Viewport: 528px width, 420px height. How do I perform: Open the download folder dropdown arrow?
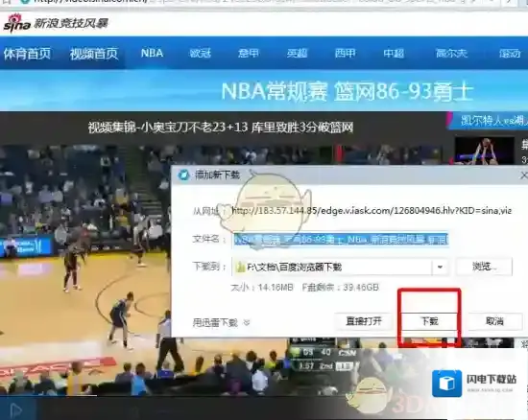pos(440,268)
